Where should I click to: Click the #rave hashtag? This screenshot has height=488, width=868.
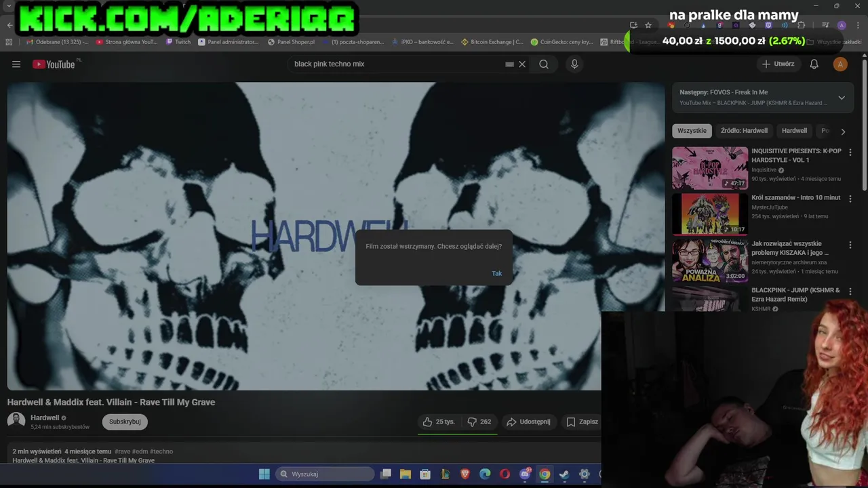(x=122, y=451)
